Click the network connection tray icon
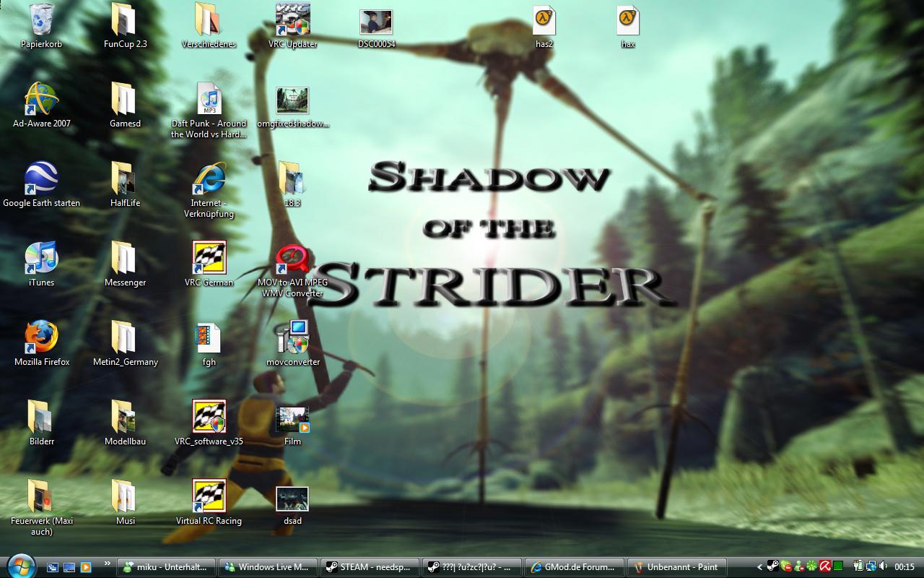Screen dimensions: 924x578 pyautogui.click(x=871, y=567)
